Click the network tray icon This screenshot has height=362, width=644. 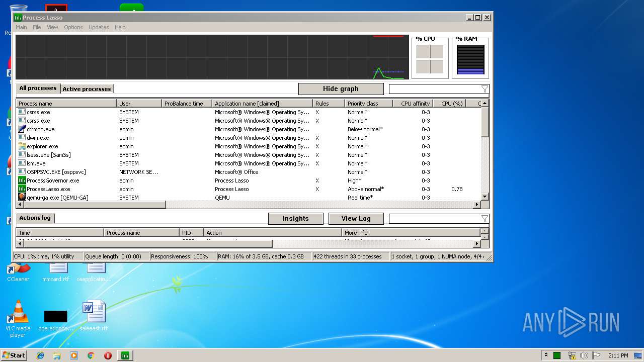coord(572,355)
